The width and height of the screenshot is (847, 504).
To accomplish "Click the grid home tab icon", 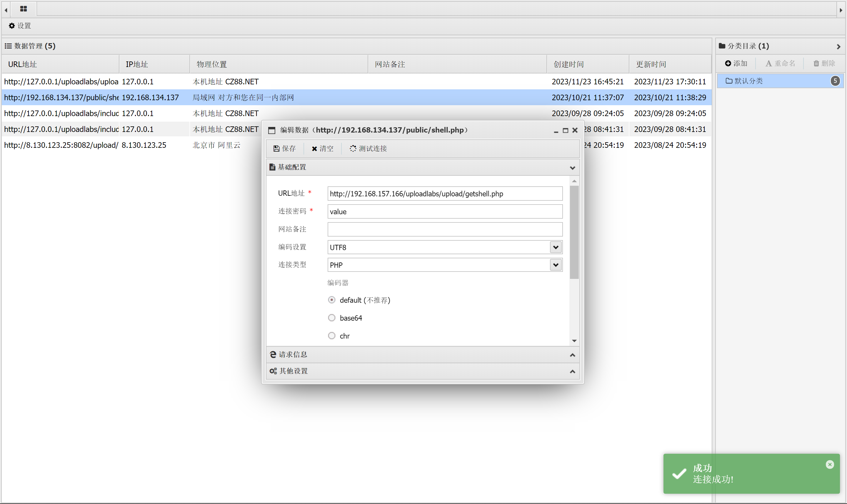I will tap(23, 9).
